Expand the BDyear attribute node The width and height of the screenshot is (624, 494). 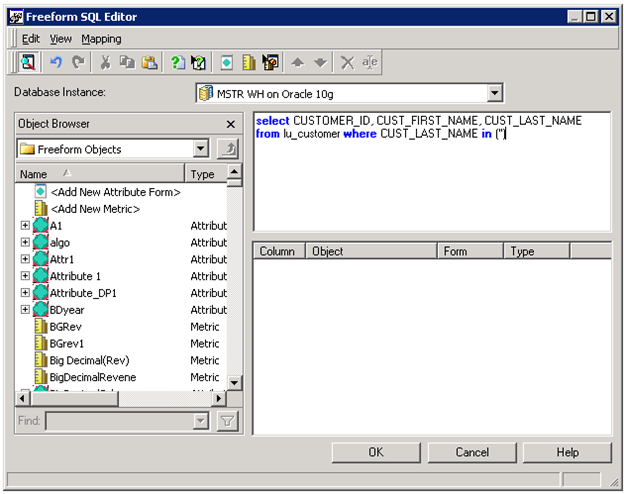(x=25, y=310)
